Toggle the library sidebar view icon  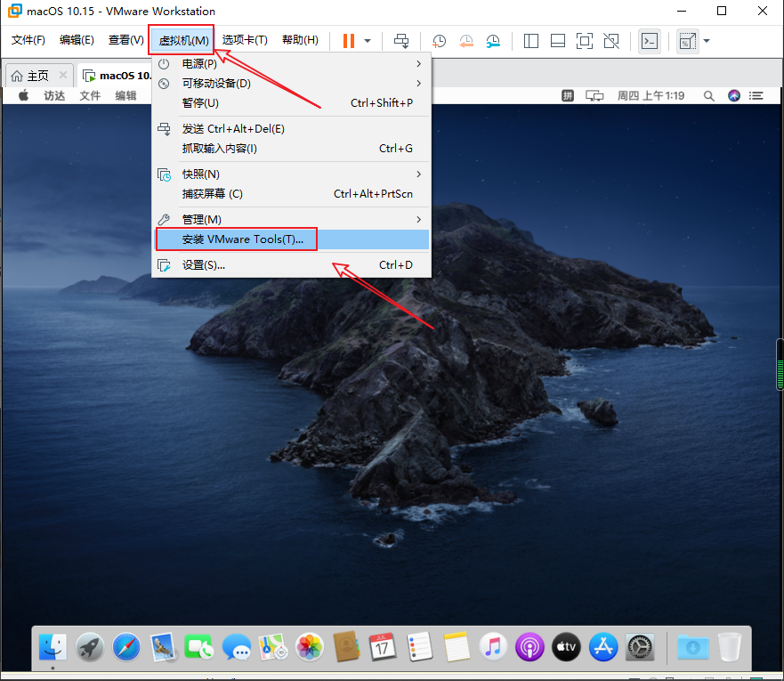(x=531, y=41)
